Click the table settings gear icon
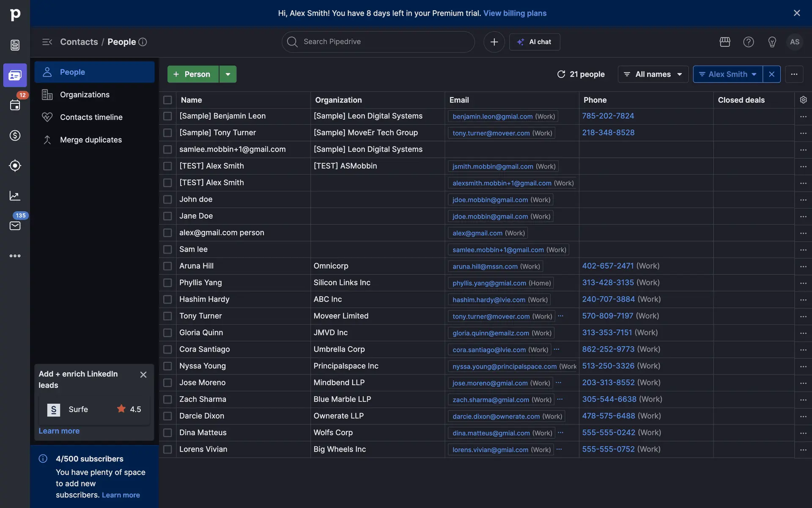 point(803,100)
